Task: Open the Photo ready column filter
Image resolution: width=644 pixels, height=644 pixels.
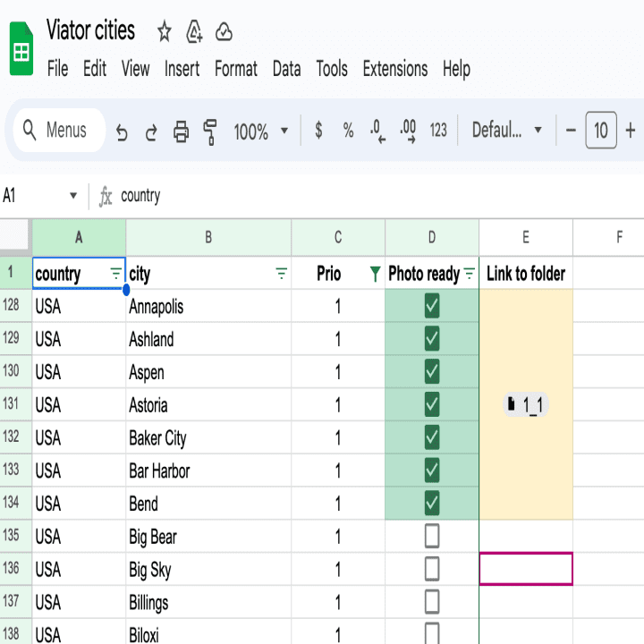Action: (x=469, y=273)
